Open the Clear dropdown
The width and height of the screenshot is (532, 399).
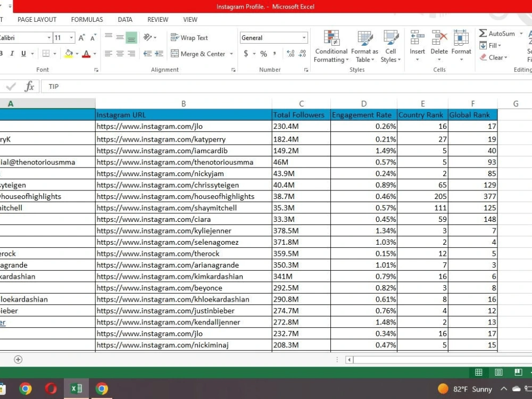pyautogui.click(x=493, y=57)
